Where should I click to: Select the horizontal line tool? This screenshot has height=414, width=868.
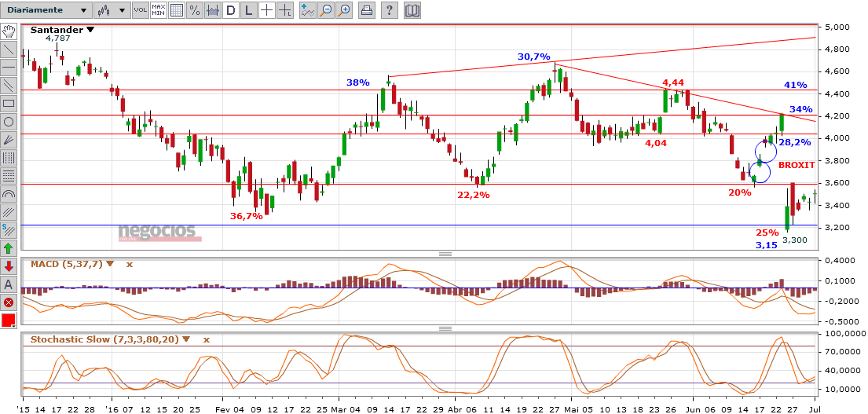pos(9,67)
